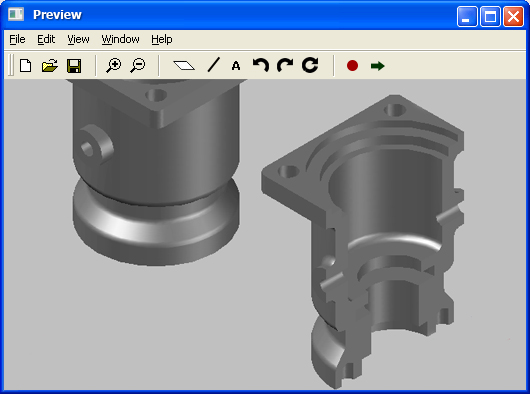Click the circular refresh arrow icon

[310, 65]
